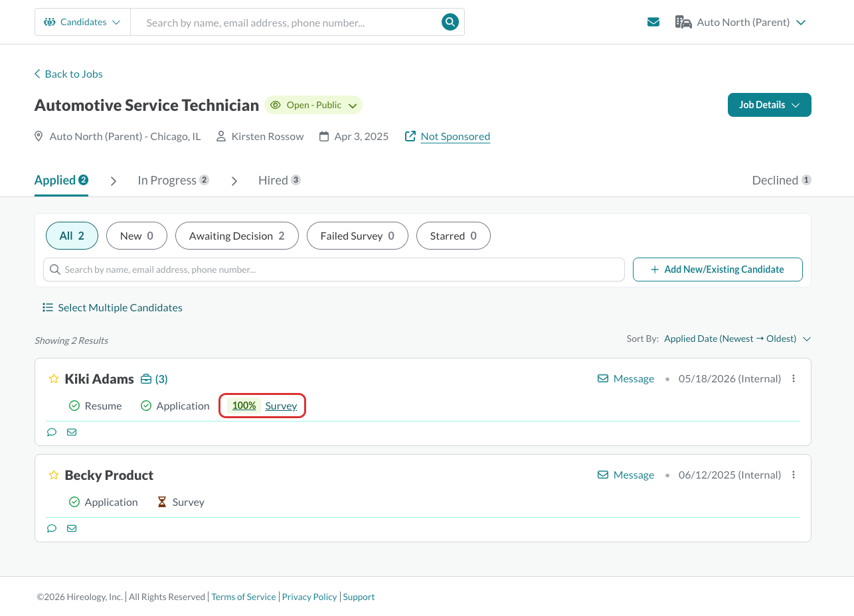Click Kiki Adams Resume check icon

[74, 406]
